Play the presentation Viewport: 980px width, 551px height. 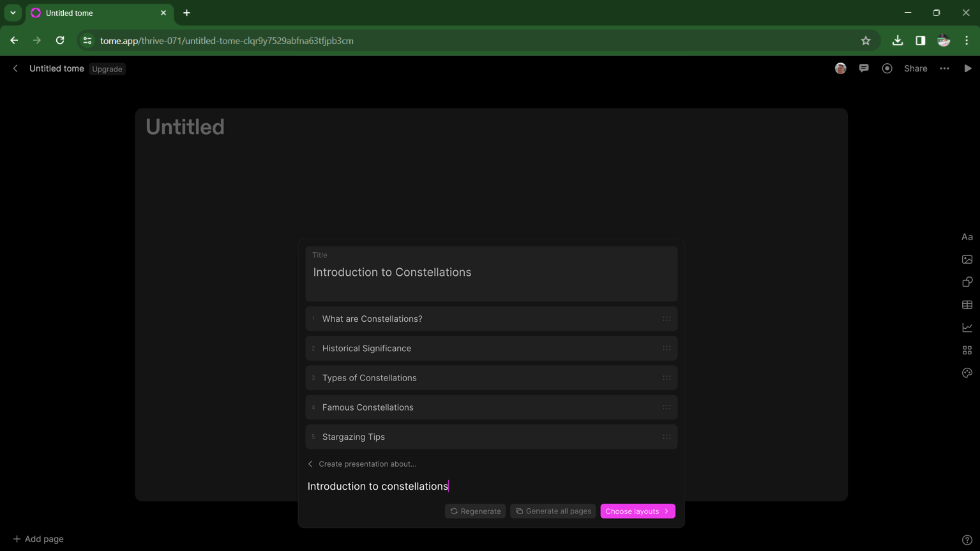[x=967, y=68]
